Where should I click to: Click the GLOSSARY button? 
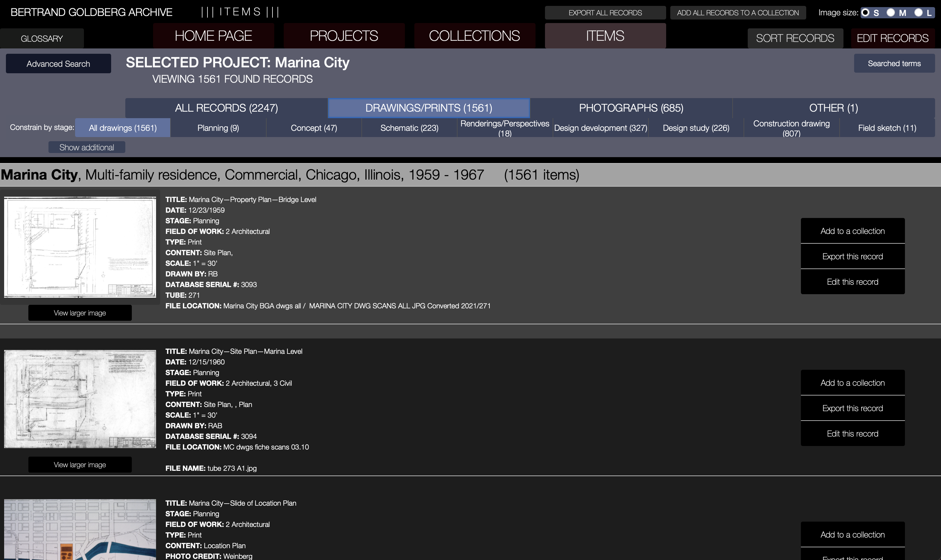click(42, 38)
